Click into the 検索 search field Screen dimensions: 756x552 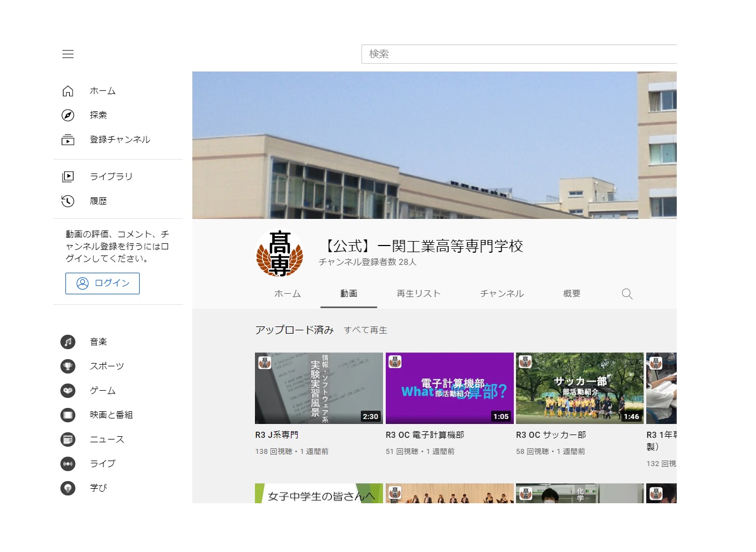tap(519, 54)
